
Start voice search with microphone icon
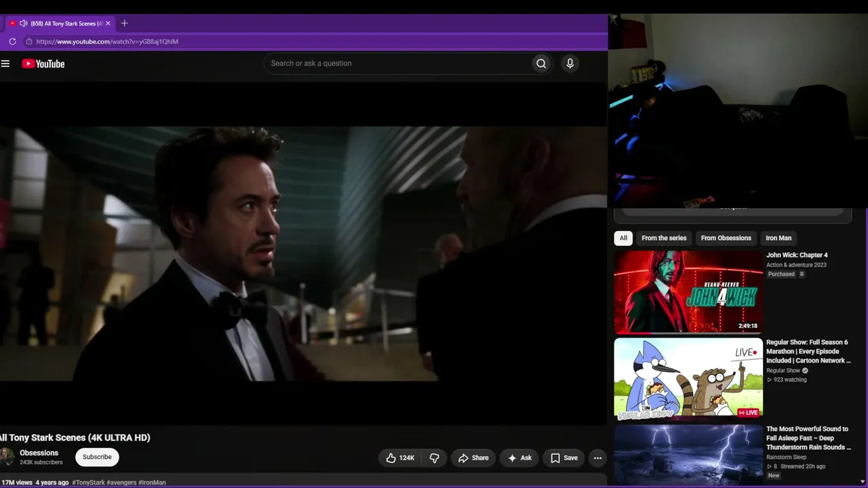[x=570, y=64]
